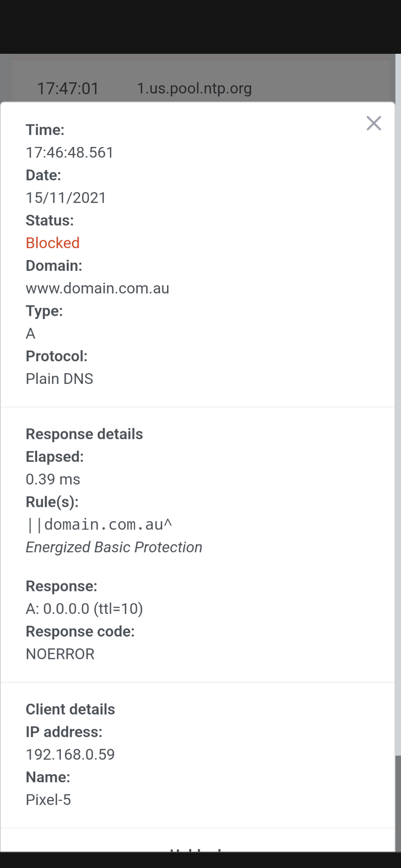Click the 17:47:01 timestamp in background row
The height and width of the screenshot is (868, 401).
tap(68, 88)
